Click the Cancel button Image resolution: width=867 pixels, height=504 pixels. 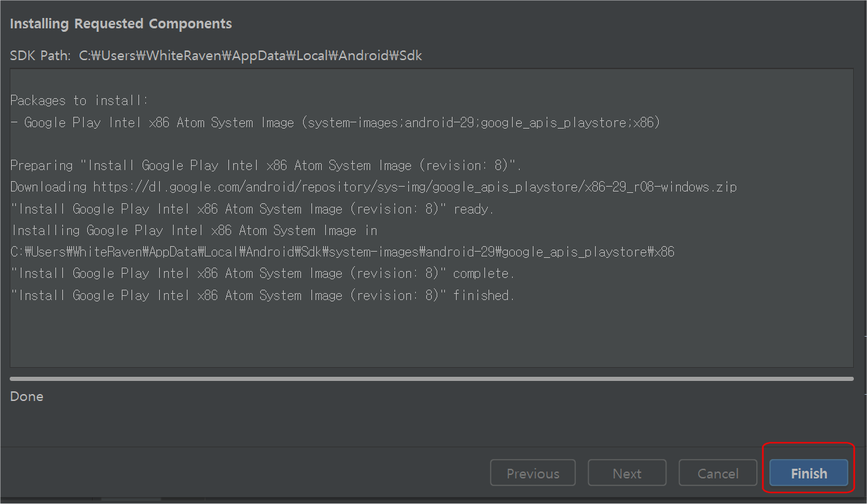click(718, 473)
